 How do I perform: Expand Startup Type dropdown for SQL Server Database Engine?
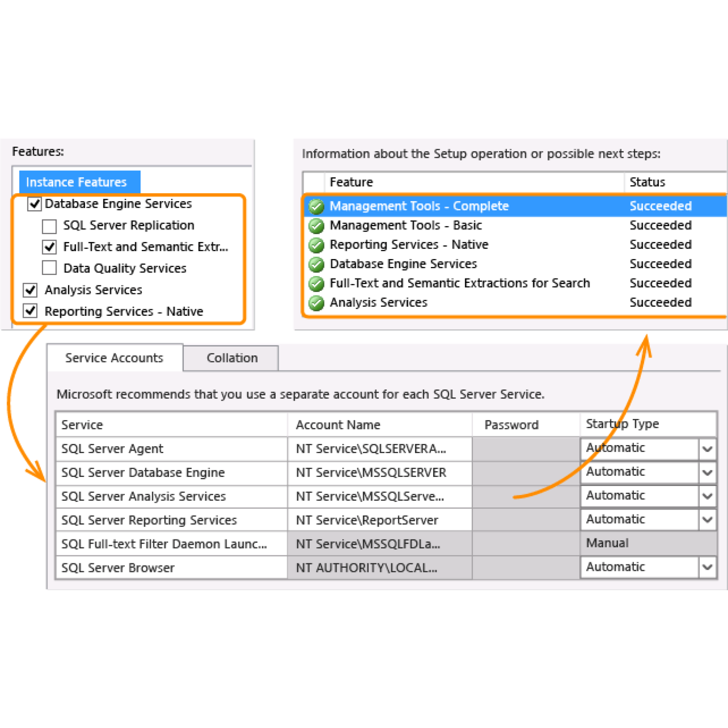707,472
